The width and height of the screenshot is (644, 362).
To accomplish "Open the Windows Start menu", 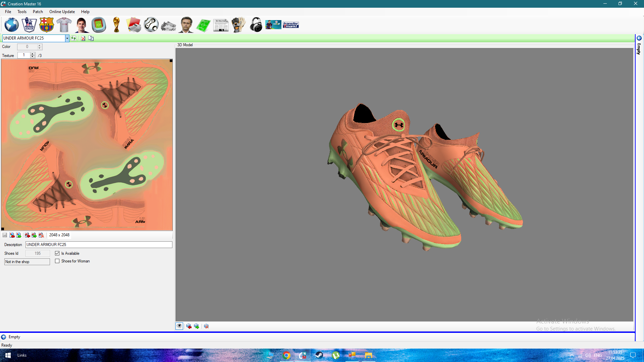I will [x=8, y=355].
